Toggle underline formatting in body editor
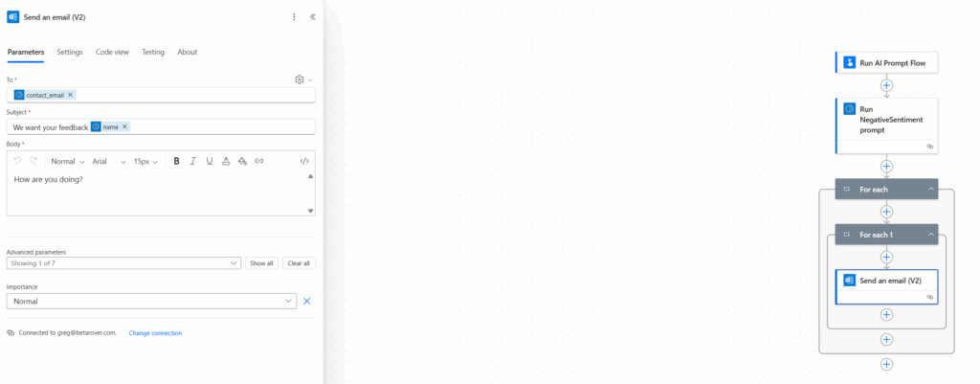This screenshot has width=980, height=384. pyautogui.click(x=210, y=161)
